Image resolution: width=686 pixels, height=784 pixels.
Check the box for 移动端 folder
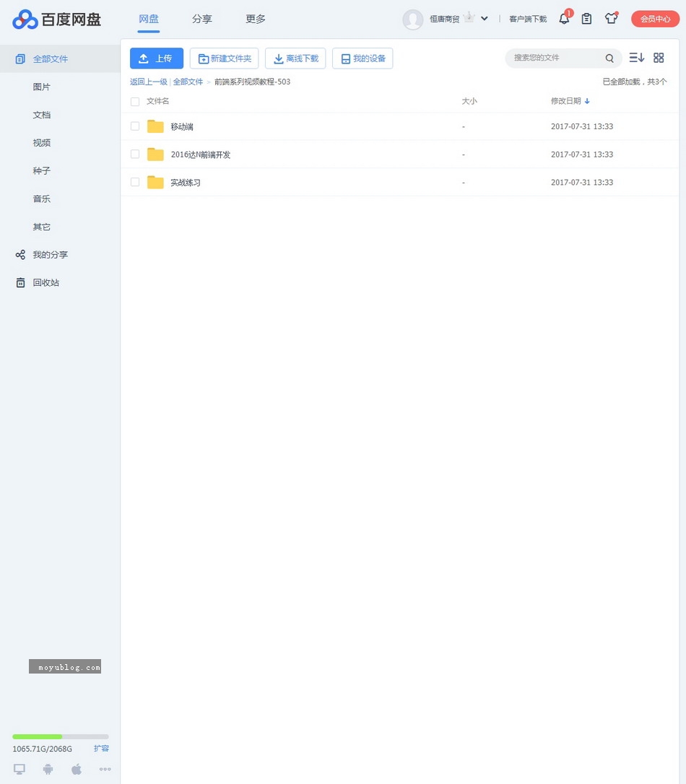click(x=135, y=126)
